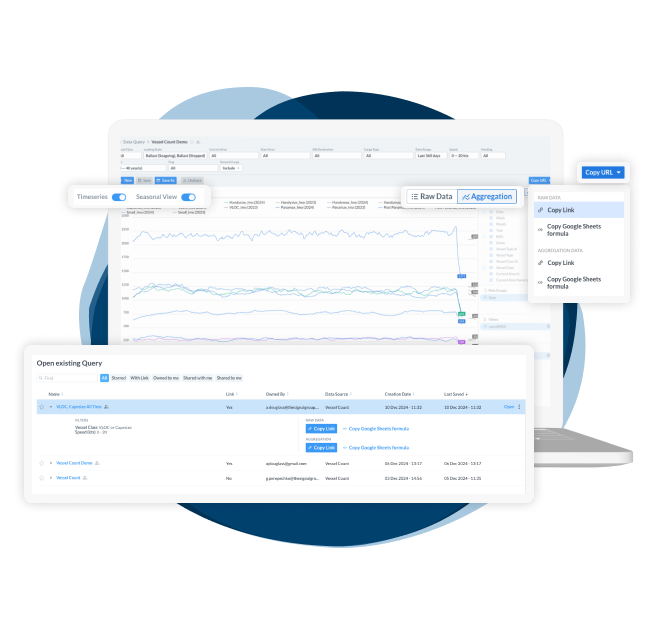664x636 pixels.
Task: Click the star icon beside Vessel Count Demo
Action: (x=41, y=464)
